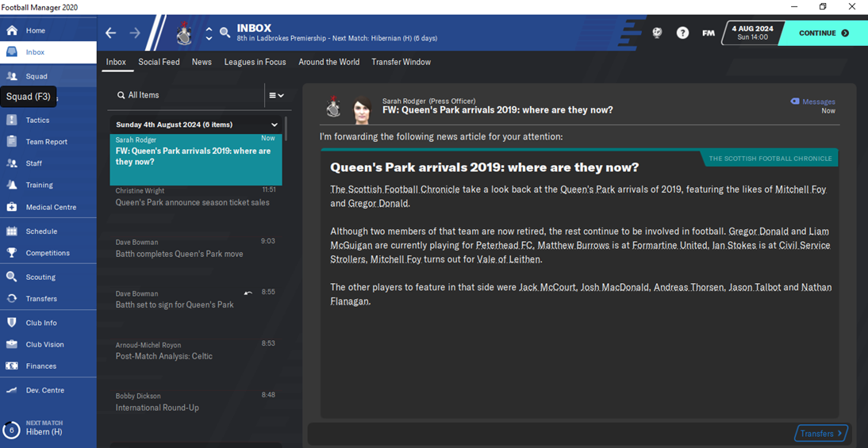The image size is (868, 448).
Task: Click the Queen's Park club badge in header
Action: pyautogui.click(x=183, y=33)
